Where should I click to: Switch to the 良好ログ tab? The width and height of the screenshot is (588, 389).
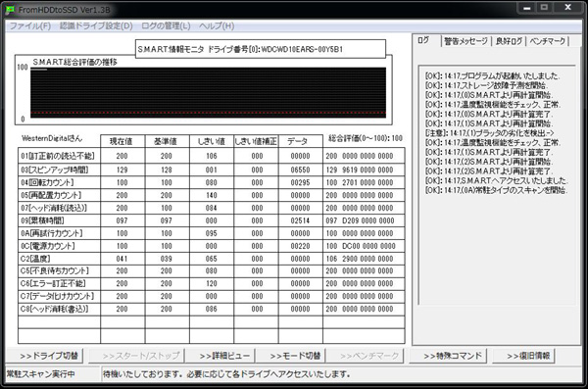[x=509, y=41]
